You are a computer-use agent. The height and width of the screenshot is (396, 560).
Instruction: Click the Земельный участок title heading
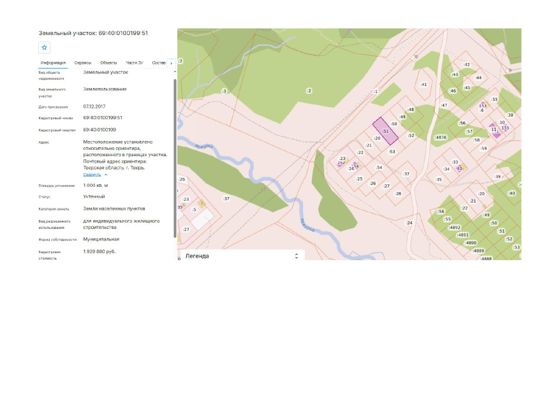(x=93, y=33)
